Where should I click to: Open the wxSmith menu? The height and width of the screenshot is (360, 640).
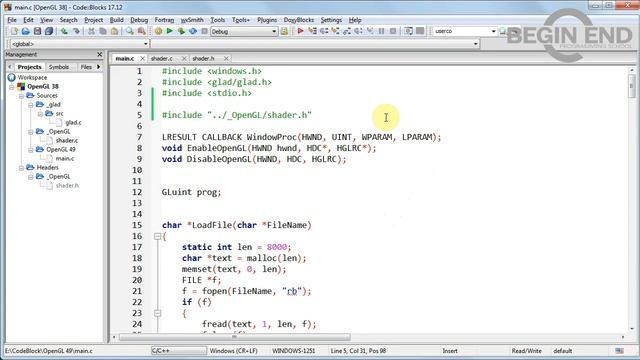pos(192,20)
